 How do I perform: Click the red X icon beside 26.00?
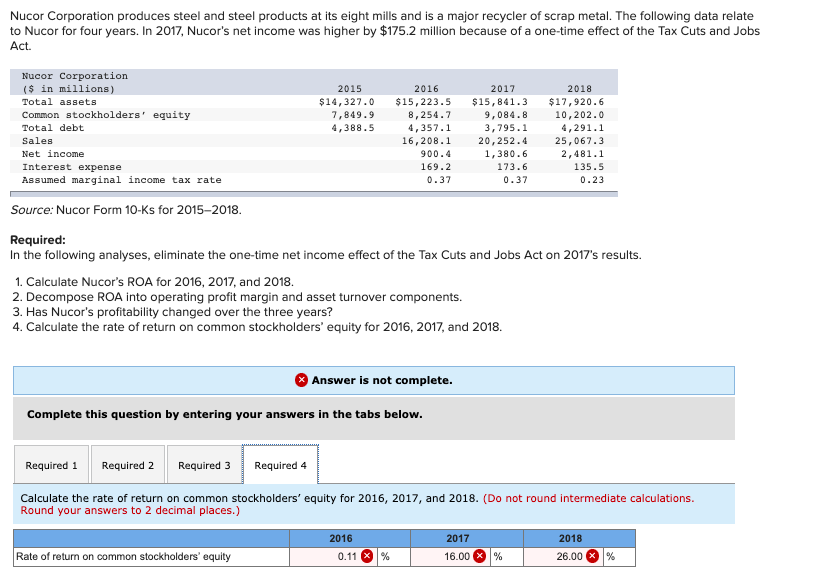(592, 557)
